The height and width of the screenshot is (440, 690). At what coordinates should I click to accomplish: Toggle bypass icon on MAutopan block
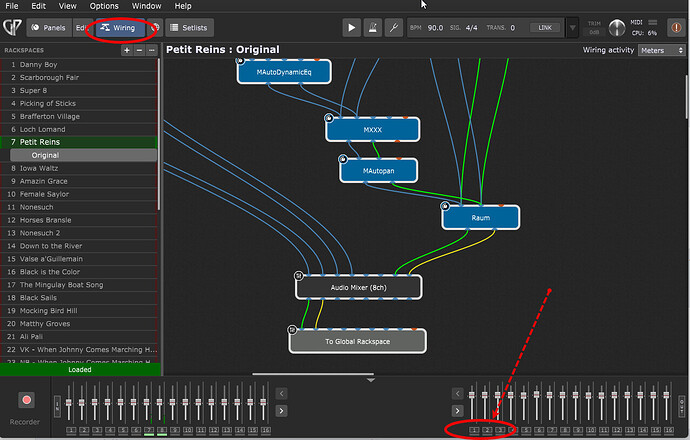(343, 158)
